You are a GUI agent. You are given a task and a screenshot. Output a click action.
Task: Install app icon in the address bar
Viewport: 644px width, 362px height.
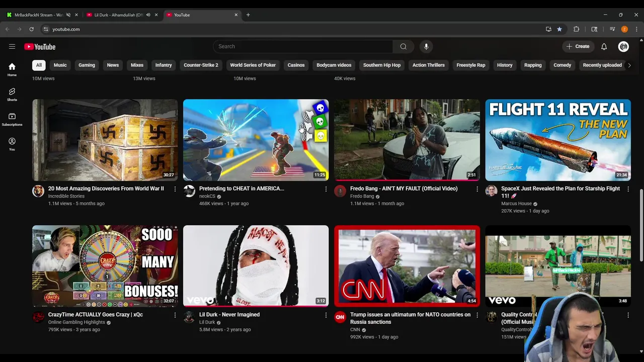[x=548, y=29]
